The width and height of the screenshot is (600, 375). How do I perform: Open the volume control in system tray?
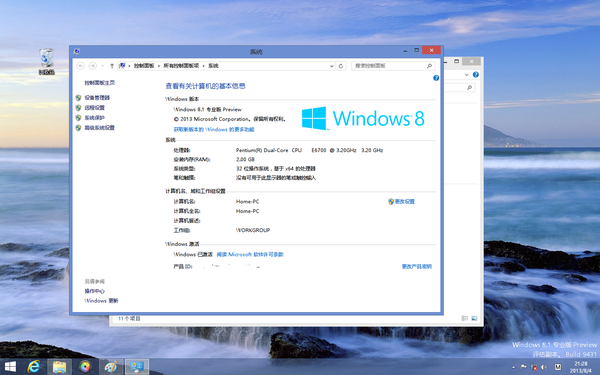tap(544, 367)
